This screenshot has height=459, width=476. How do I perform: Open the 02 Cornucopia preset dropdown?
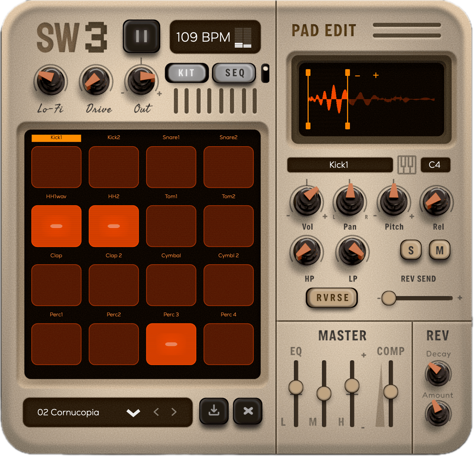133,412
